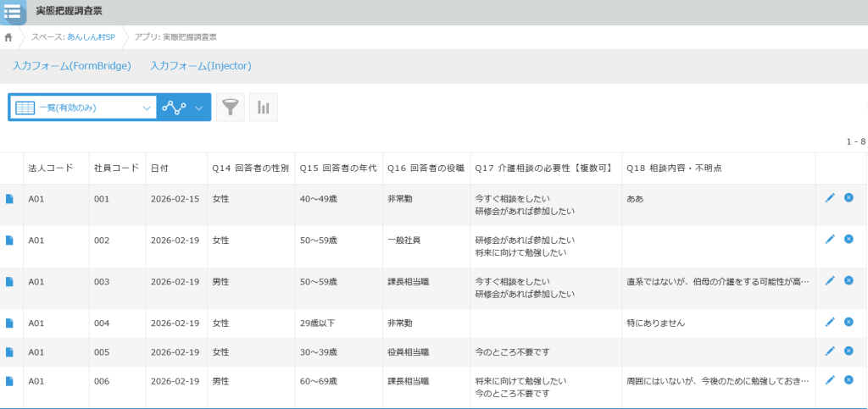Click the home icon in breadcrumb
The height and width of the screenshot is (409, 868).
click(x=8, y=37)
